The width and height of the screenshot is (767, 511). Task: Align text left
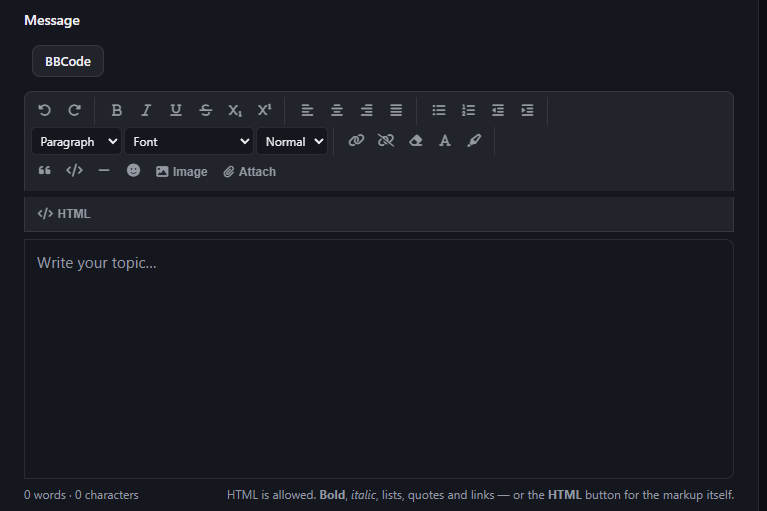tap(307, 111)
